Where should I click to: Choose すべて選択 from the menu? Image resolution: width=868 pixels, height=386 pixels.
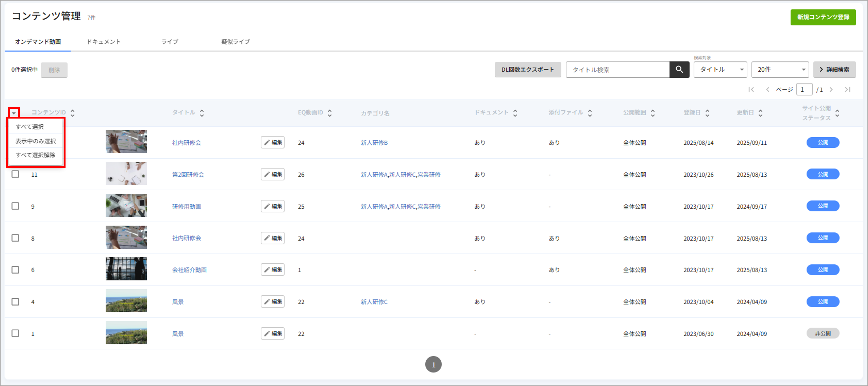[x=35, y=127]
